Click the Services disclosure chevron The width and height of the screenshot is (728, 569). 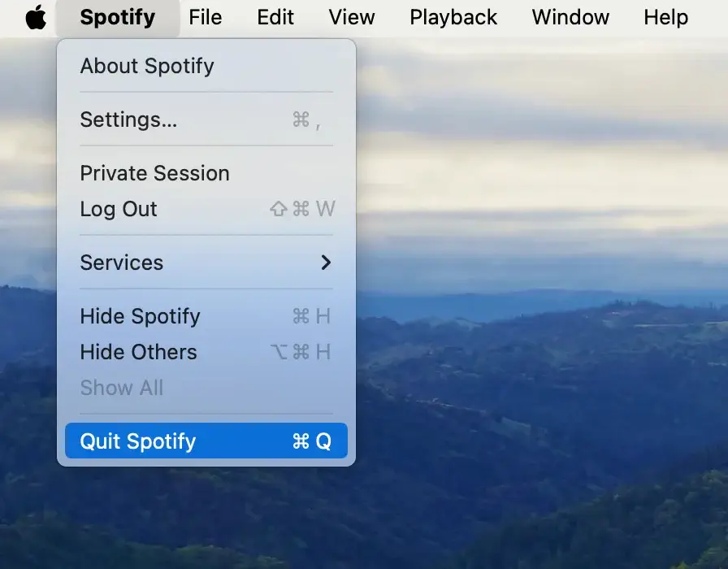pos(326,262)
